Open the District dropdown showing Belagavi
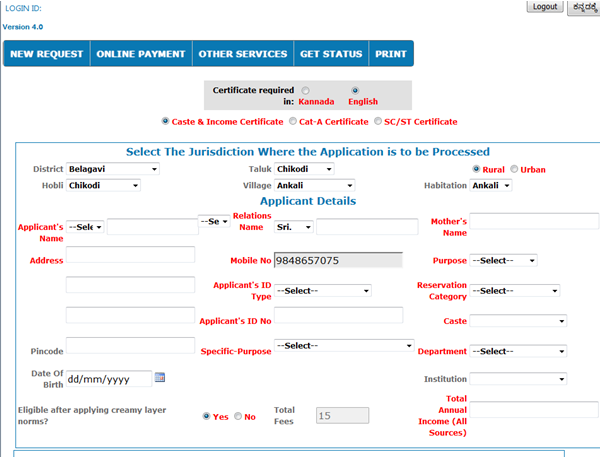 (113, 169)
